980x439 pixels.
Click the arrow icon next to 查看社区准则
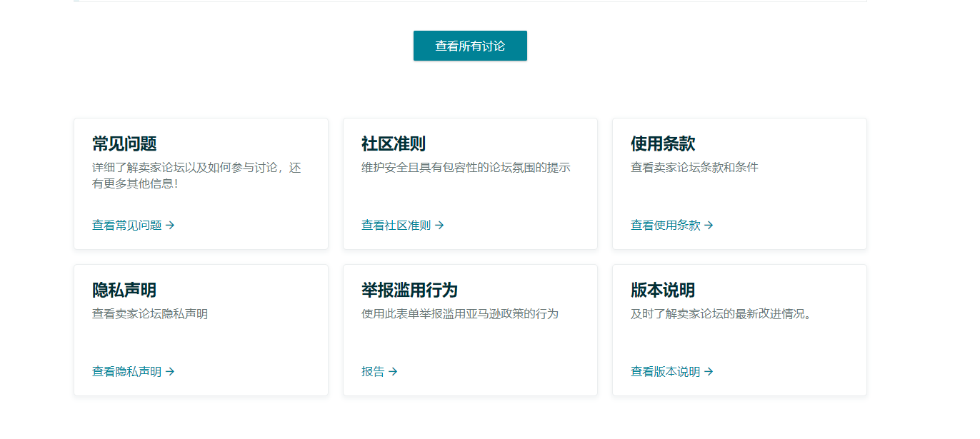[x=439, y=225]
